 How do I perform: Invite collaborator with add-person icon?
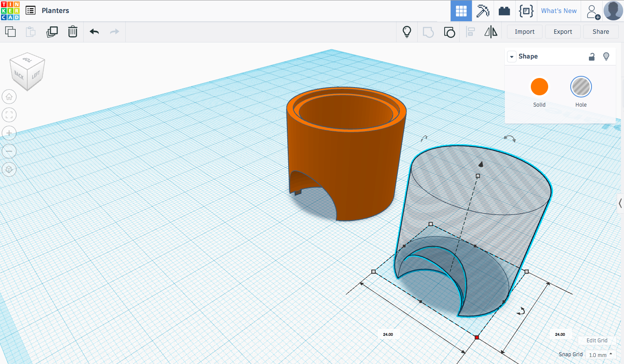(x=593, y=11)
